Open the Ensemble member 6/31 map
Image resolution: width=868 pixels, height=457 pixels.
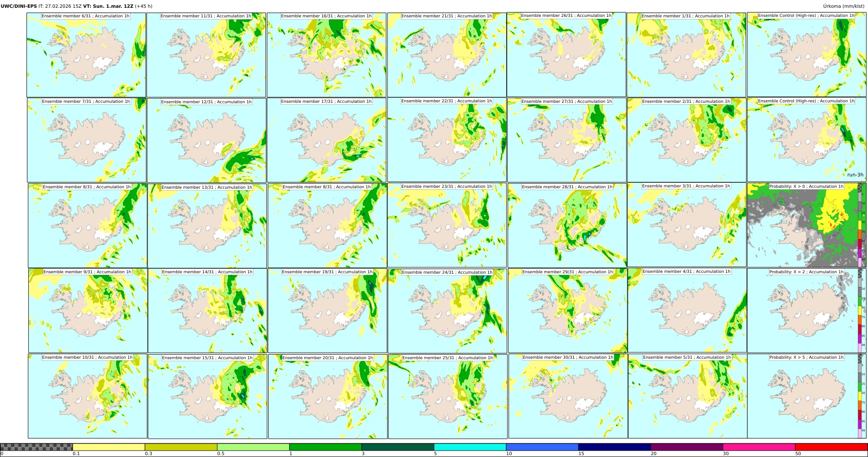click(x=86, y=55)
